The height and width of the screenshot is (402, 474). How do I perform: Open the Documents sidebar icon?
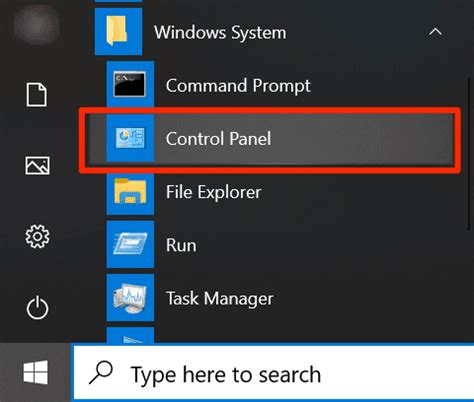pos(37,95)
